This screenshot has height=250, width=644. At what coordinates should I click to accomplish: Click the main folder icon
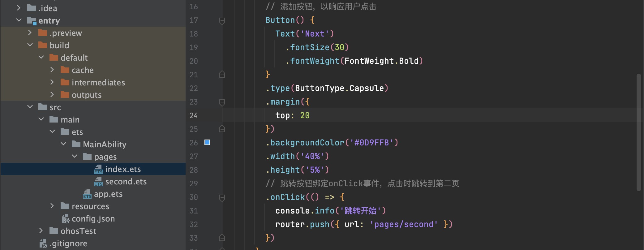point(54,119)
